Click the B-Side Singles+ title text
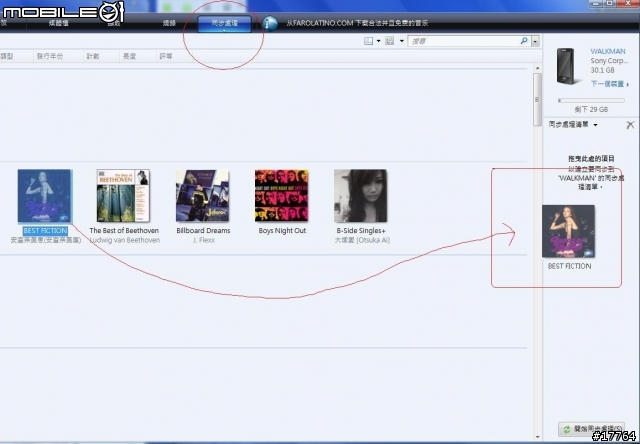This screenshot has width=640, height=444. (361, 231)
